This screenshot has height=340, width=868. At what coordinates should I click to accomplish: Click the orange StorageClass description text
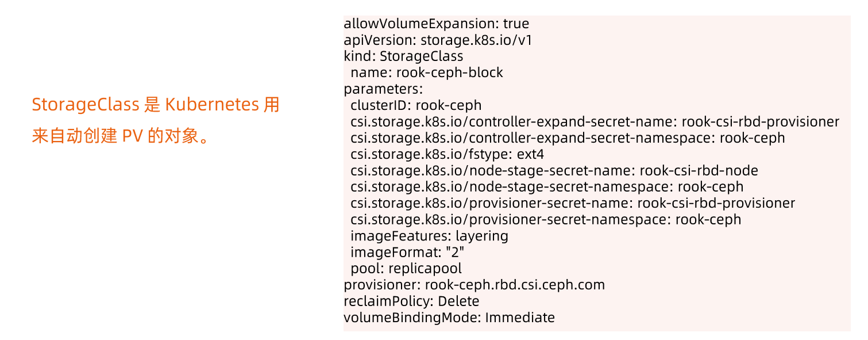[x=156, y=121]
